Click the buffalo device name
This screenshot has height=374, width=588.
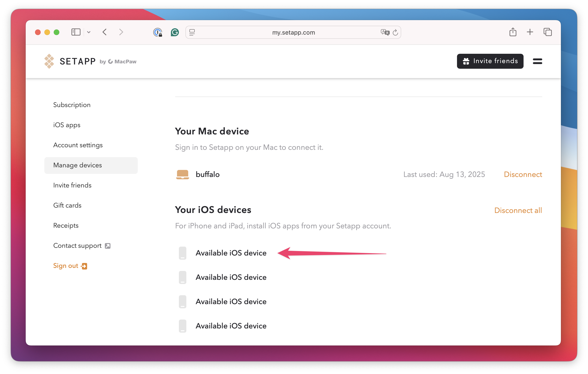pyautogui.click(x=208, y=175)
